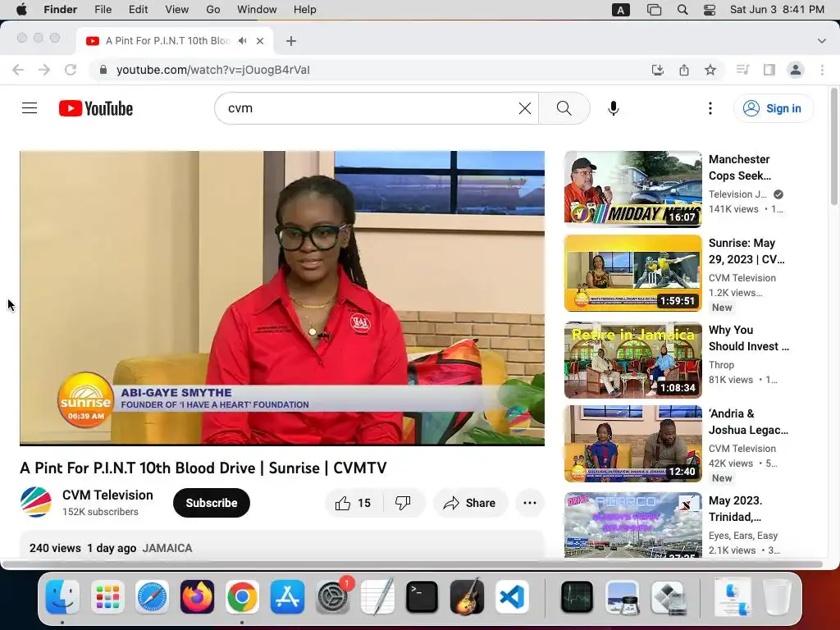This screenshot has width=840, height=630.
Task: Open the YouTube hamburger guide menu
Action: tap(30, 108)
